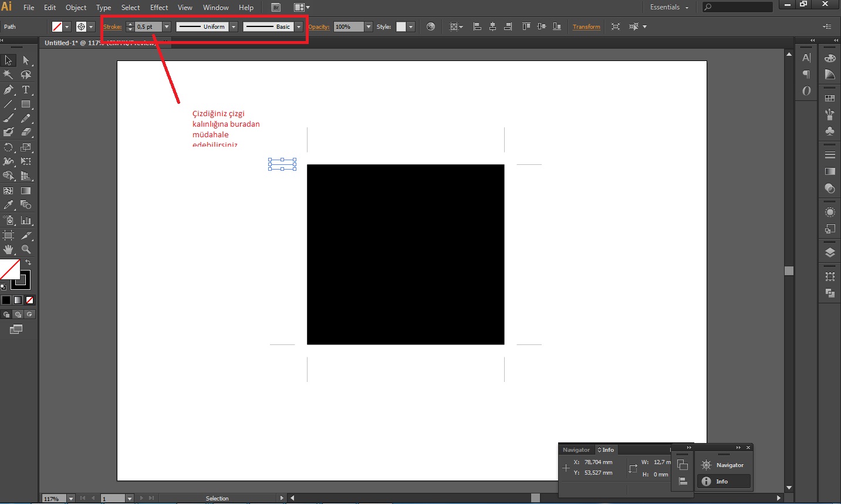
Task: Select the Hand tool
Action: click(x=8, y=249)
